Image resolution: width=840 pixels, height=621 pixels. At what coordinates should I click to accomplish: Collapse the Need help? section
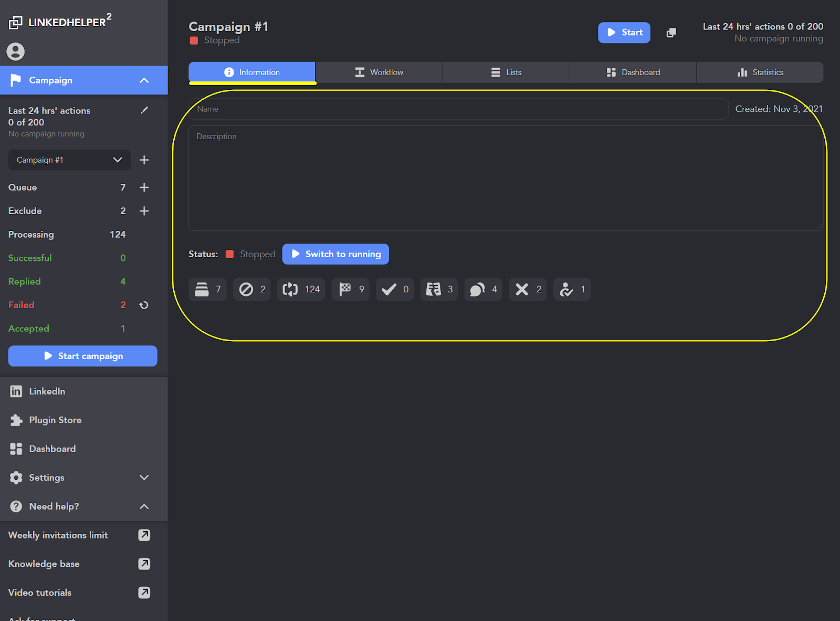144,507
